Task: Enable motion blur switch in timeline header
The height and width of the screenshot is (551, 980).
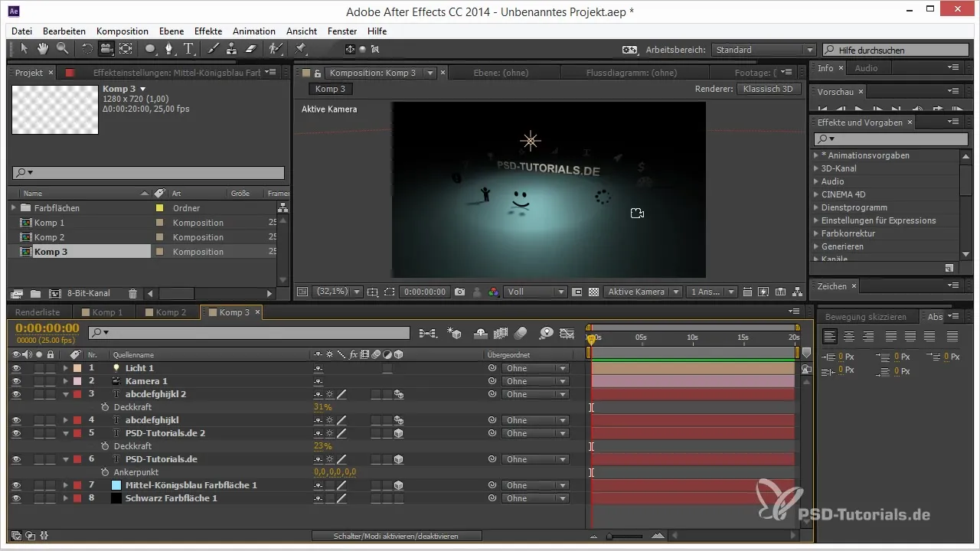Action: 521,333
